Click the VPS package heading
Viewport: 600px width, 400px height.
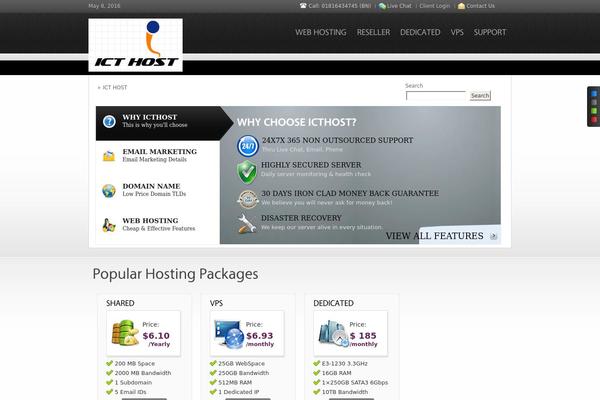(x=216, y=303)
